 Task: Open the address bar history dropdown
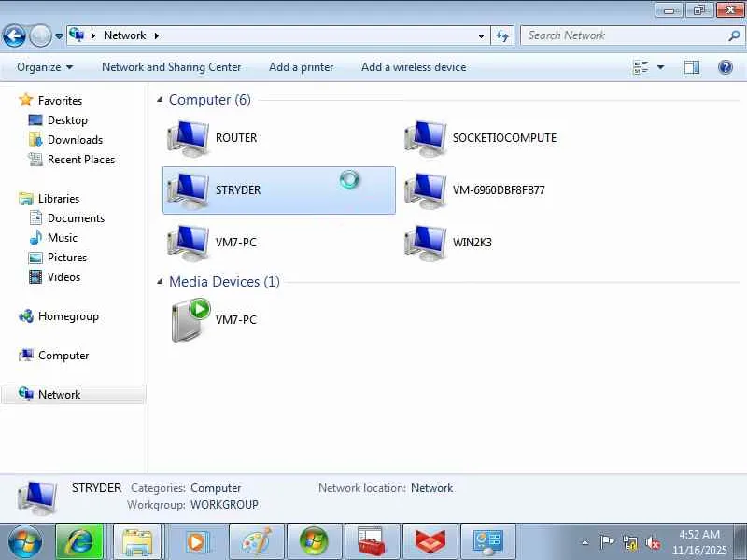(481, 35)
